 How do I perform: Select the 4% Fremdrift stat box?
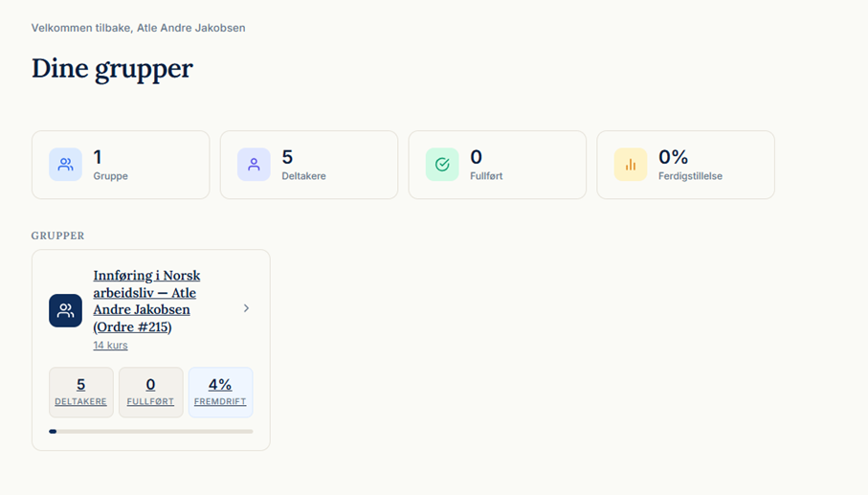[x=220, y=392]
